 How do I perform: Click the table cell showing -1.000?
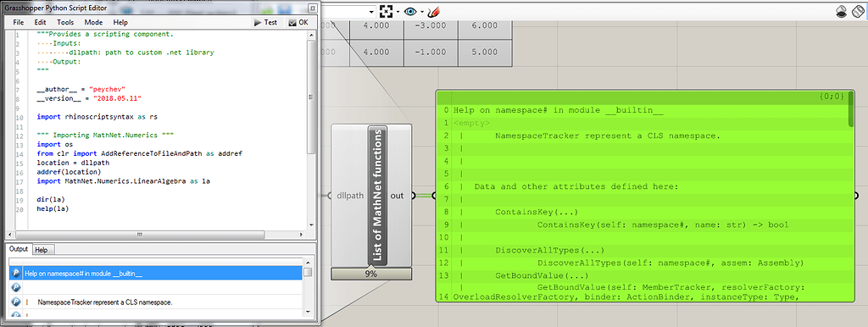tap(430, 52)
